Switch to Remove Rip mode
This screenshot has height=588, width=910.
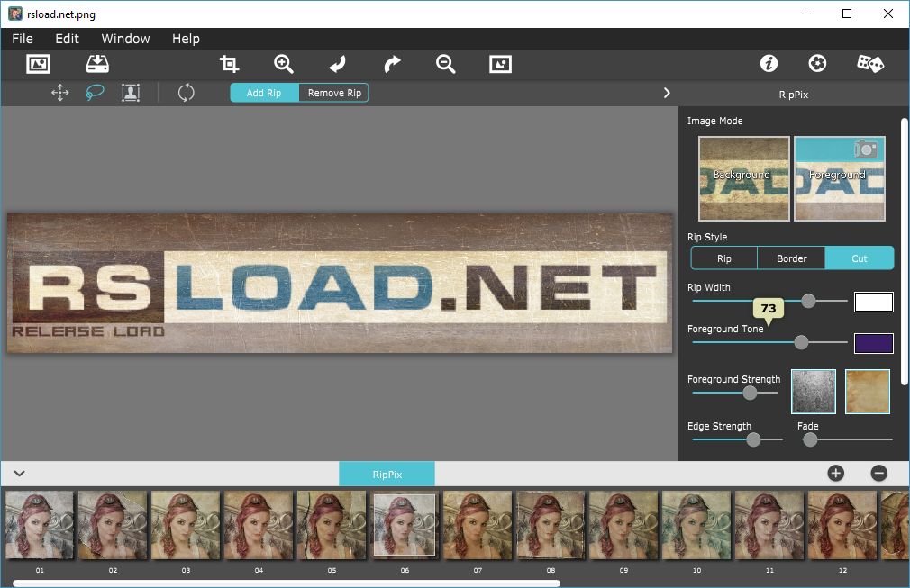[334, 93]
